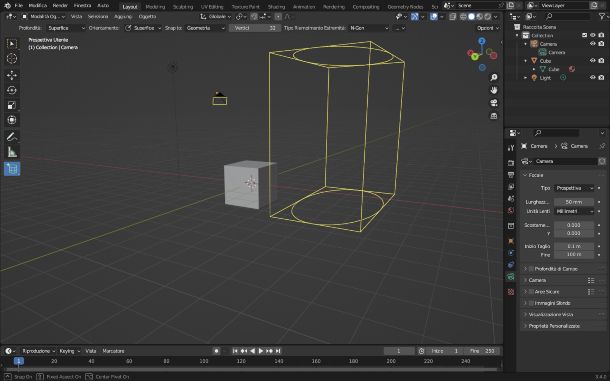Switch to the Modeling workspace tab

click(x=155, y=7)
